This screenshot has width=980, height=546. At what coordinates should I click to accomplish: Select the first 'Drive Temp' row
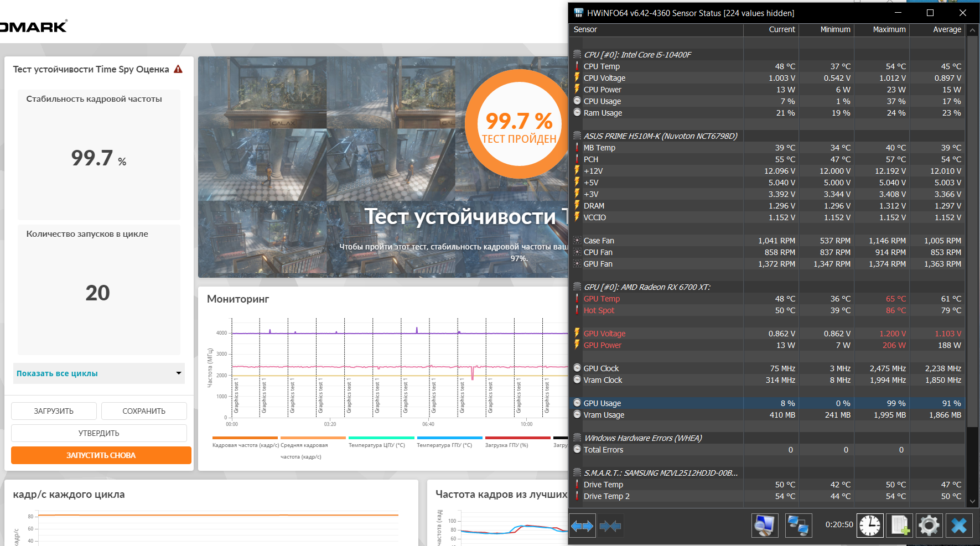767,485
